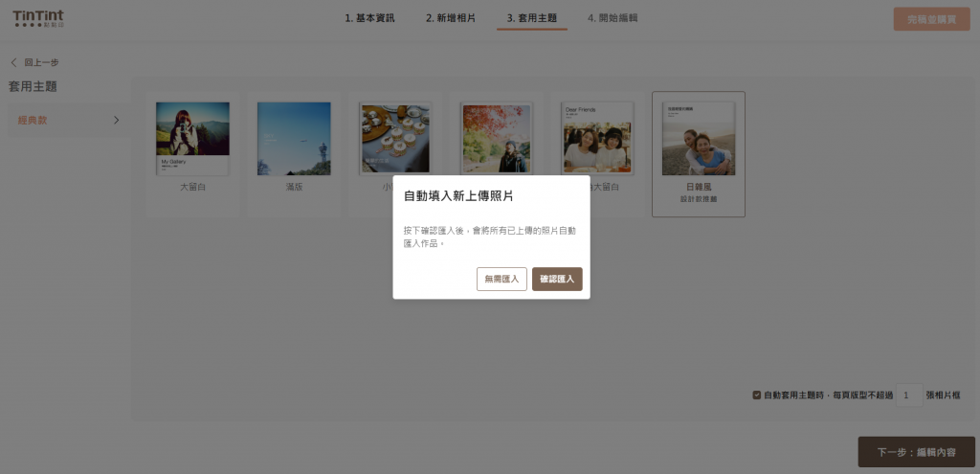
Task: Pick the autumn maple leaves theme thumbnail
Action: click(x=495, y=139)
